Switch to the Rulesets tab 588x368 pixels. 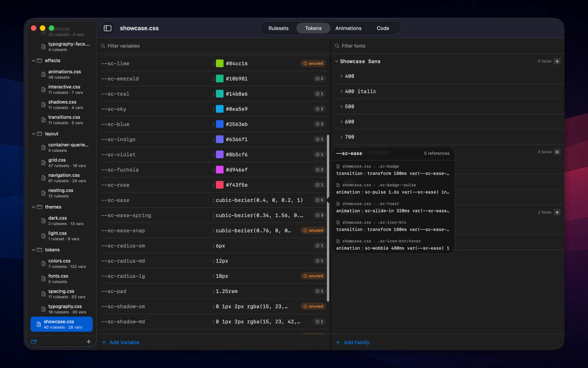click(x=278, y=28)
